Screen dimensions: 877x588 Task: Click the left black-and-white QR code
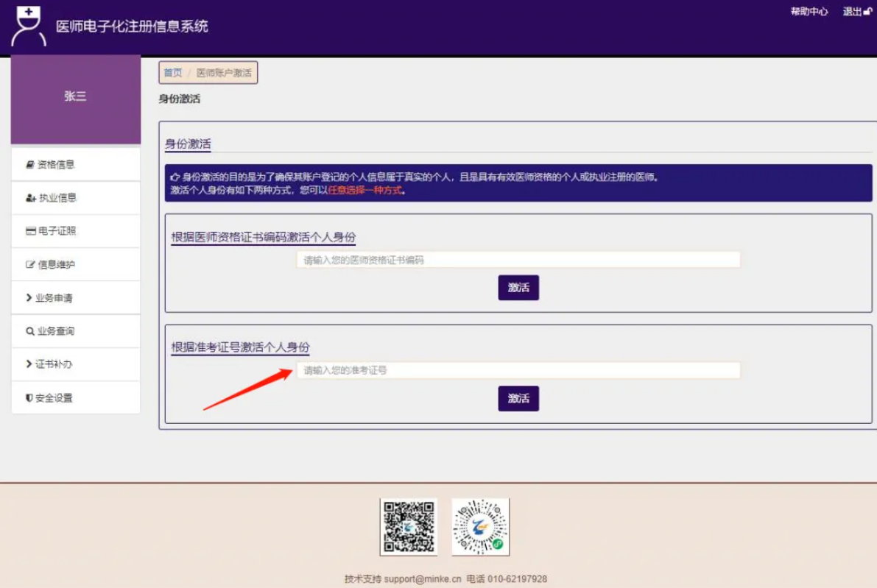point(408,527)
